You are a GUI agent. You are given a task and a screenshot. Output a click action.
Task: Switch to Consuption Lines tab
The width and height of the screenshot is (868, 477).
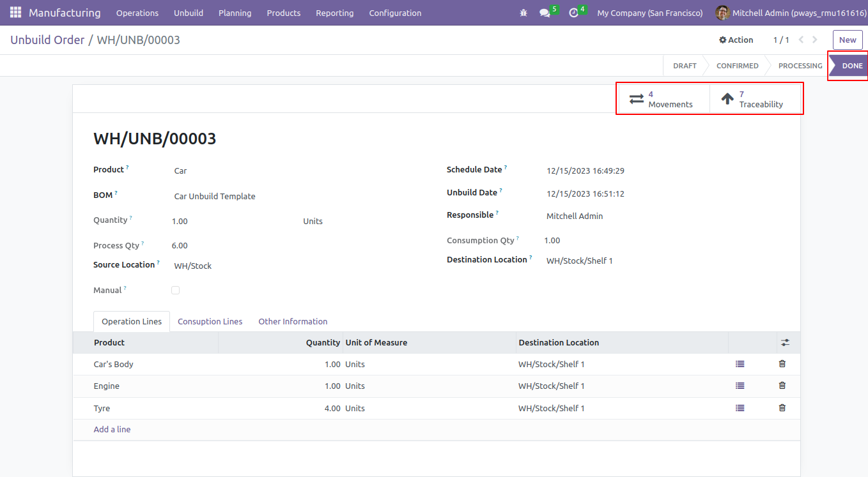(210, 321)
